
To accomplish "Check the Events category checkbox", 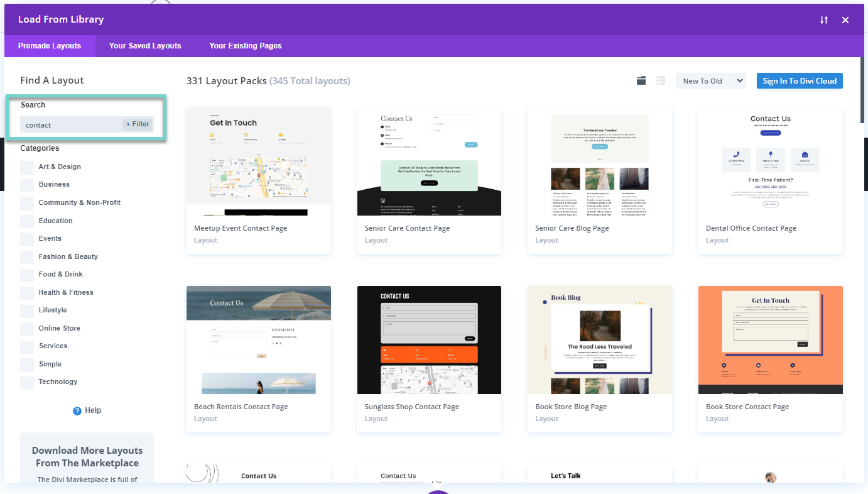I will pyautogui.click(x=27, y=239).
